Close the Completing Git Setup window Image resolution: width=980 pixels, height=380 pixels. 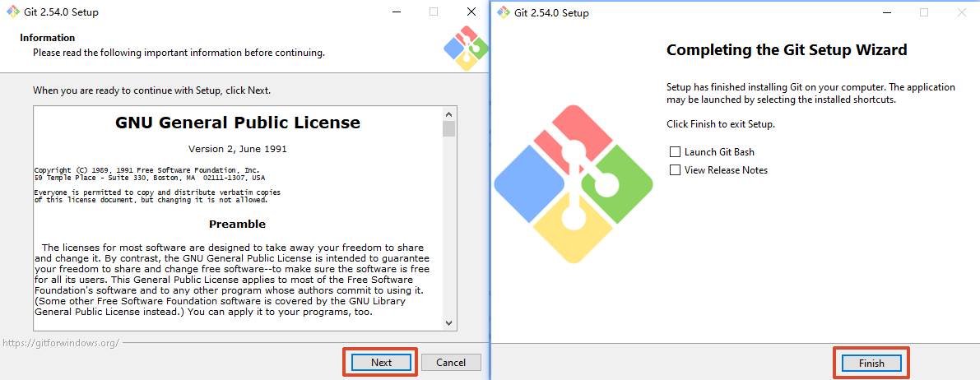[961, 12]
